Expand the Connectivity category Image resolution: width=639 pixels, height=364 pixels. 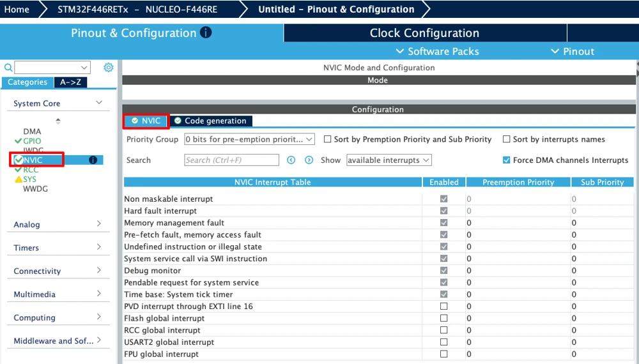pyautogui.click(x=99, y=270)
